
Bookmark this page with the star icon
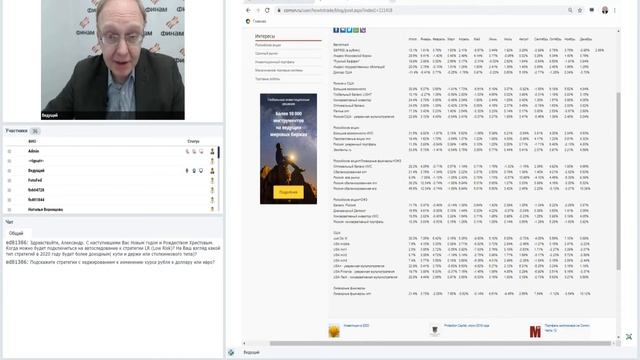point(580,10)
